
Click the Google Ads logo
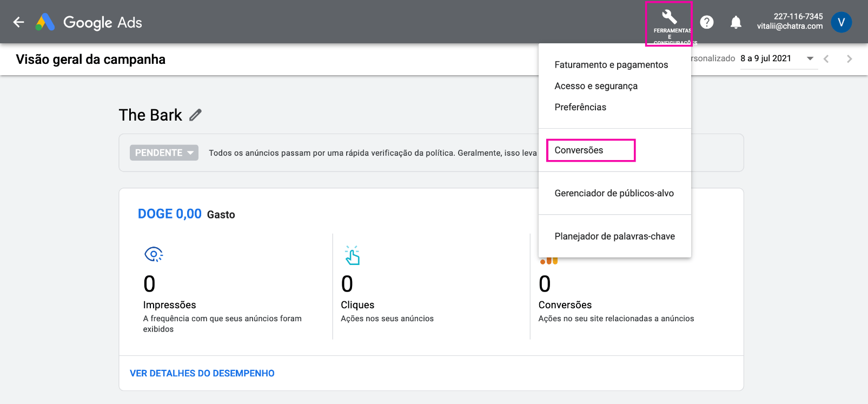(89, 22)
